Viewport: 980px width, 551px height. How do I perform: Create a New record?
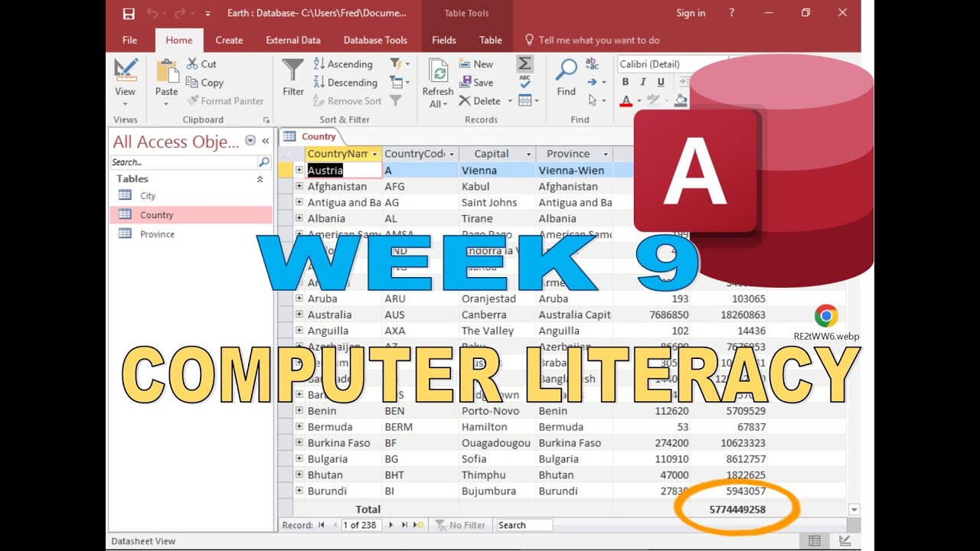coord(475,64)
